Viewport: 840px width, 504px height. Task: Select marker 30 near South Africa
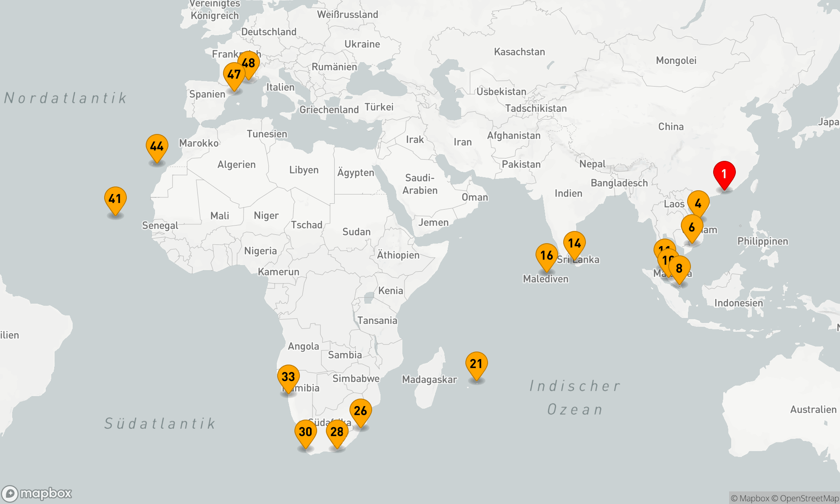tap(305, 432)
